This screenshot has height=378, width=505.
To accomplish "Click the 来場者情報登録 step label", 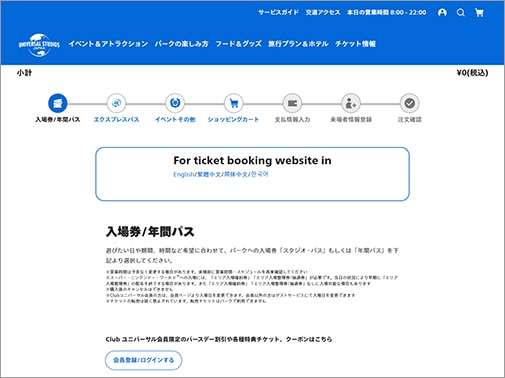I will tap(351, 119).
